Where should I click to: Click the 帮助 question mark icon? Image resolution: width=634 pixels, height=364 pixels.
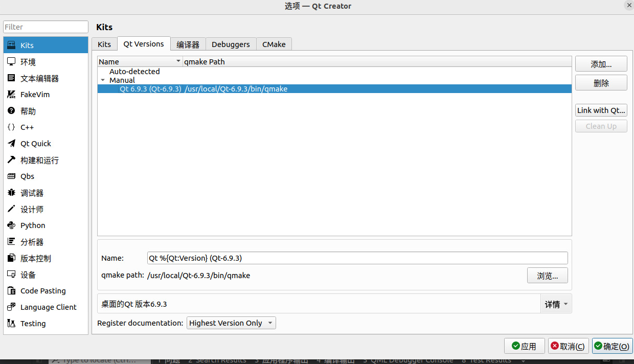coord(11,110)
